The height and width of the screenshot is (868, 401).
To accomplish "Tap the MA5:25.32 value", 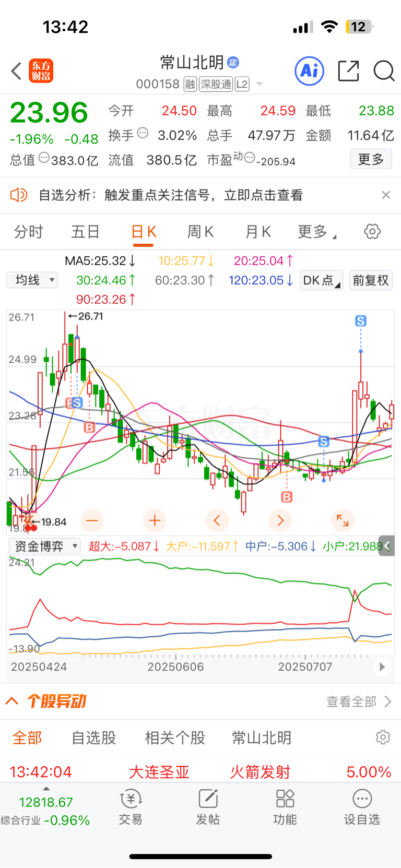I will [101, 260].
